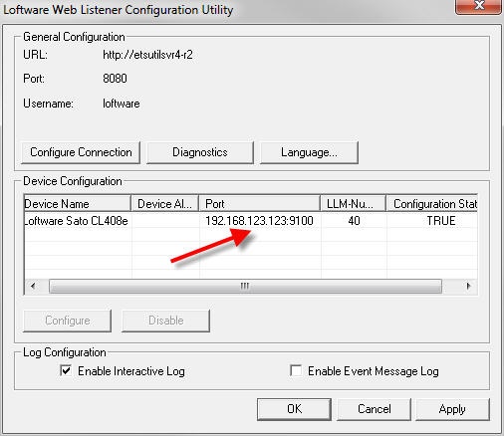Click the 192.168.123.123:9100 port cell

[259, 221]
